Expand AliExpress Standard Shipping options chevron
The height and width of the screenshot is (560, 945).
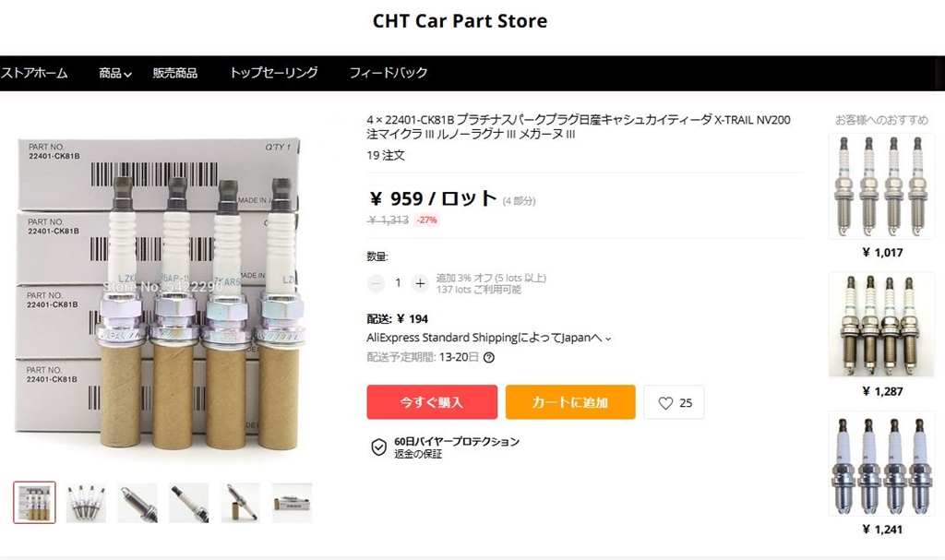(608, 339)
